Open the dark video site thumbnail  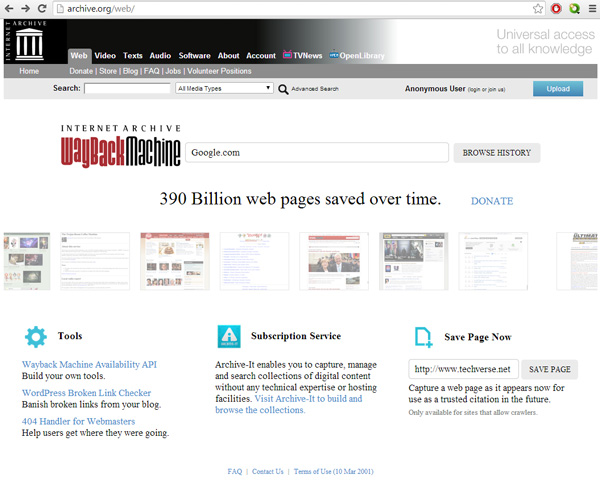pos(414,261)
